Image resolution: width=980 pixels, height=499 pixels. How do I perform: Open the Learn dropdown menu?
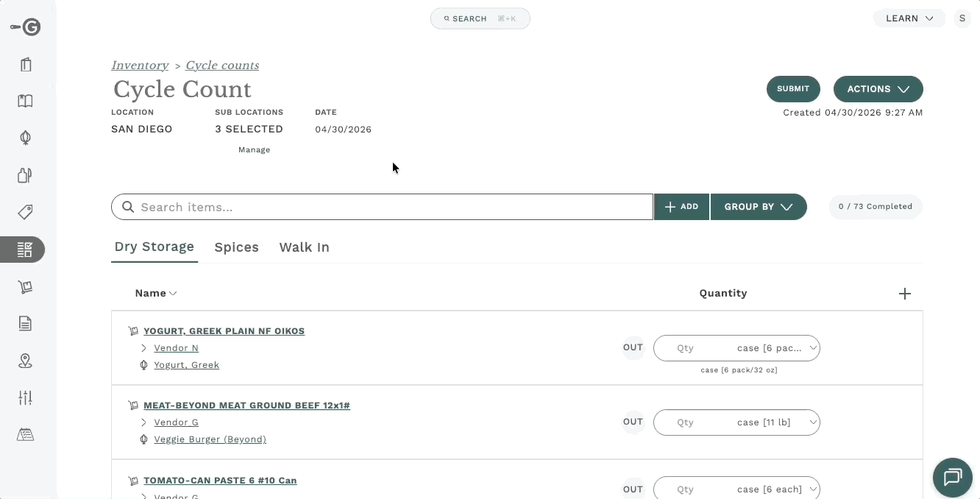[909, 18]
